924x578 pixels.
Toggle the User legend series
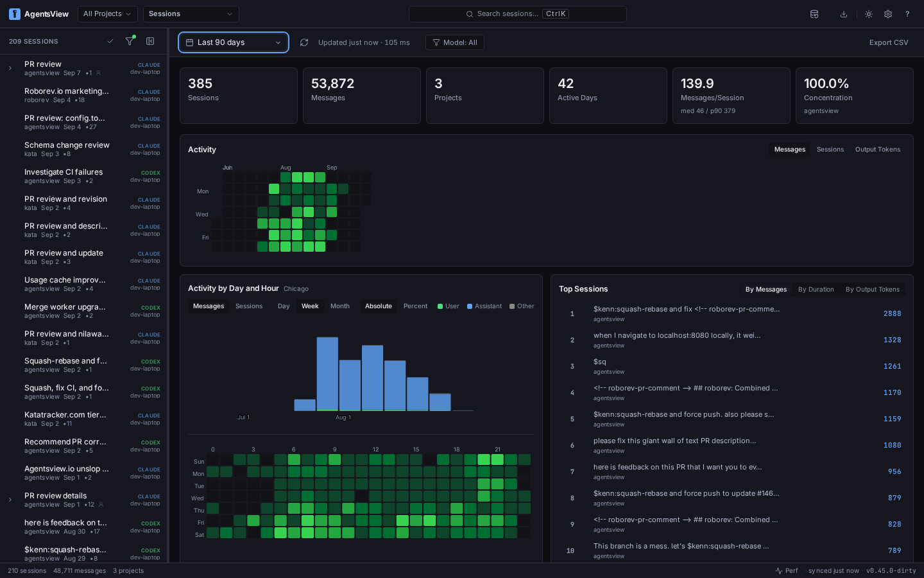tap(449, 306)
